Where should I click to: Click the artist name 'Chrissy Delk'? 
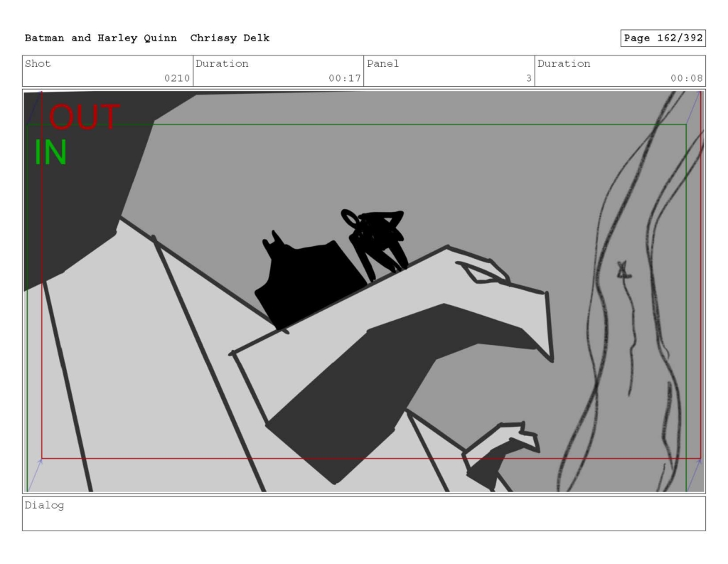[230, 38]
